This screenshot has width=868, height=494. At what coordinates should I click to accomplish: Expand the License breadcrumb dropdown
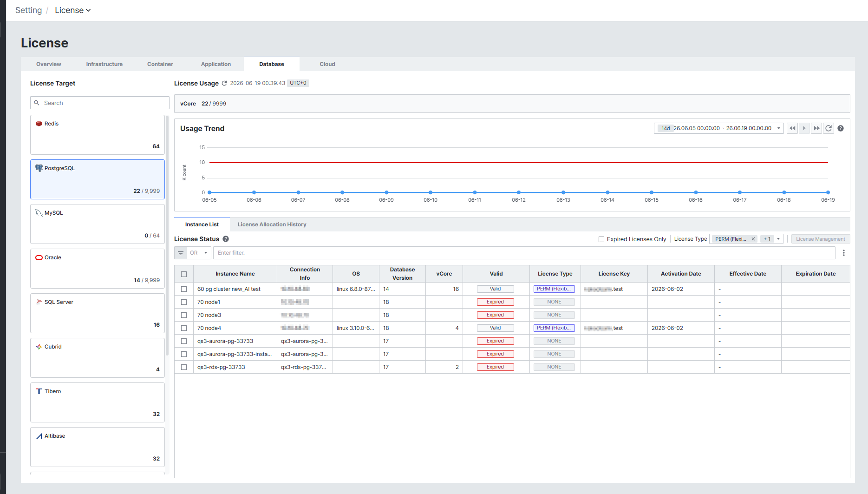(x=73, y=10)
